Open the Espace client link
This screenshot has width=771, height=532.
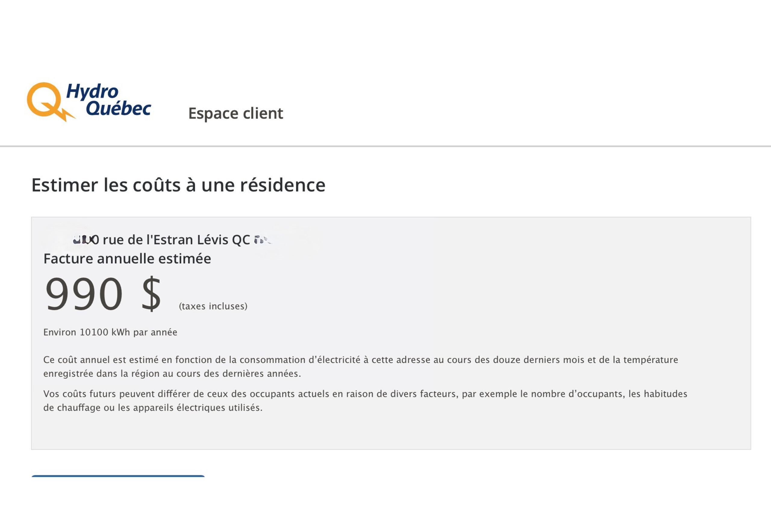[x=236, y=113]
